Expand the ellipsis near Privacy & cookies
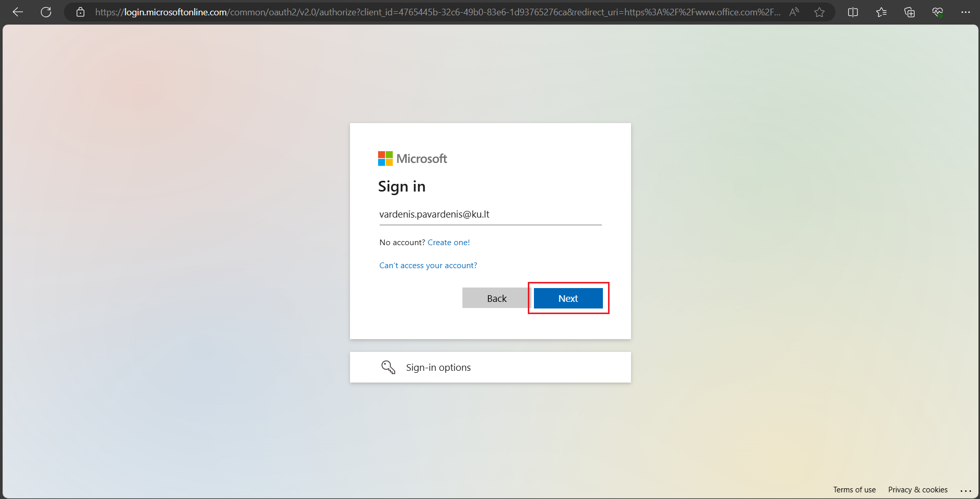The height and width of the screenshot is (499, 980). coord(965,491)
